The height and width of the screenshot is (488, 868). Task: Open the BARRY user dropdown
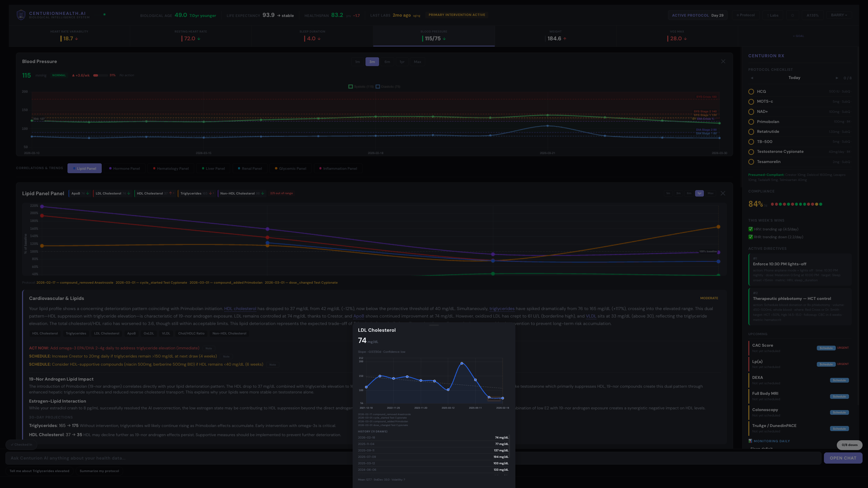point(839,15)
